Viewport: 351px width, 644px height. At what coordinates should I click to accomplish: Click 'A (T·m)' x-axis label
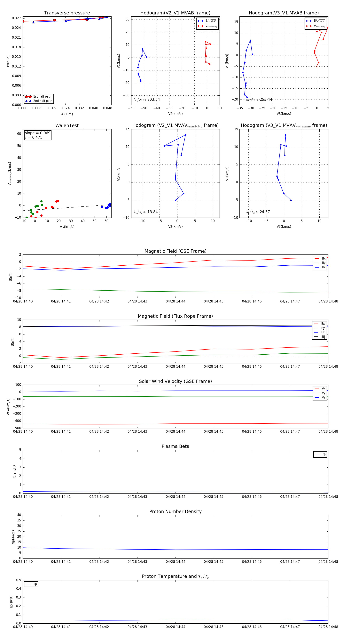(67, 114)
